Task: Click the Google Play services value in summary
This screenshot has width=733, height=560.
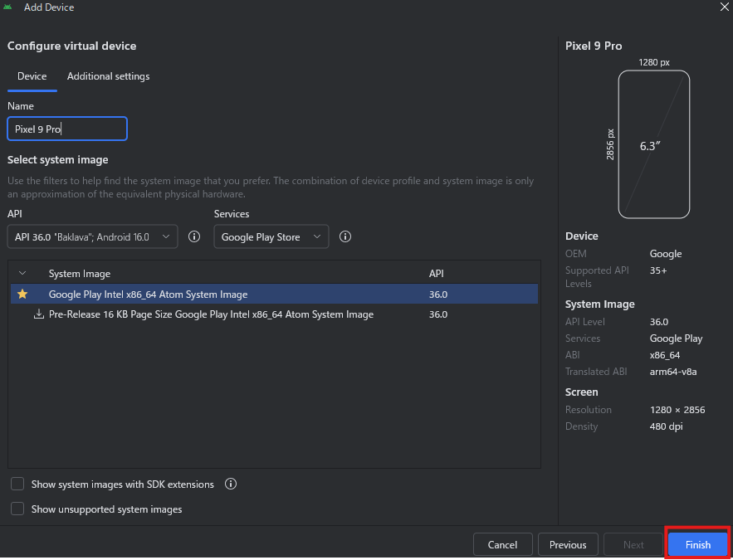Action: point(676,338)
